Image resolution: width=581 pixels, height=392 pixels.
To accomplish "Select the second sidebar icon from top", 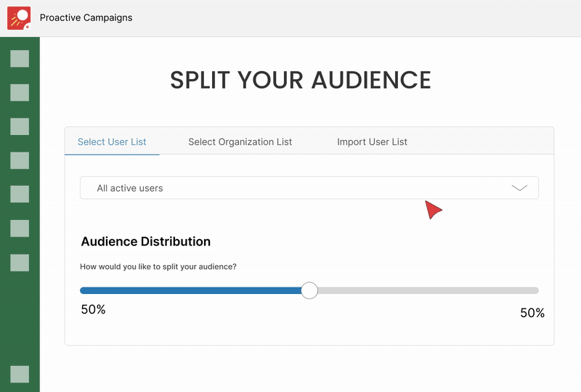I will click(20, 93).
